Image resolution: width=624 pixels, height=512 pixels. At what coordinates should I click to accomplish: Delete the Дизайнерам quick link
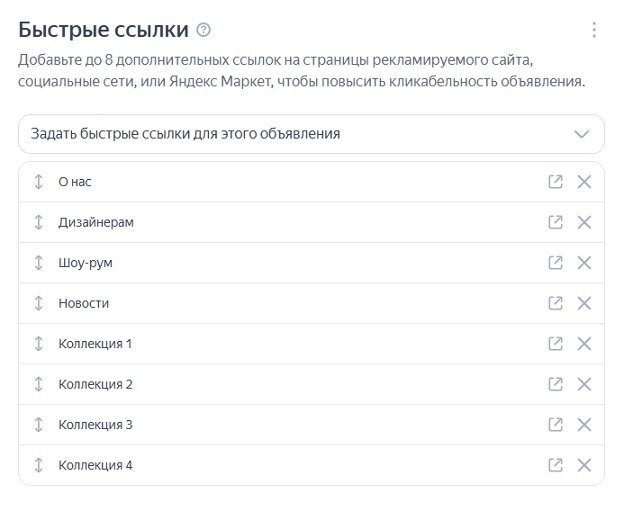[x=585, y=222]
